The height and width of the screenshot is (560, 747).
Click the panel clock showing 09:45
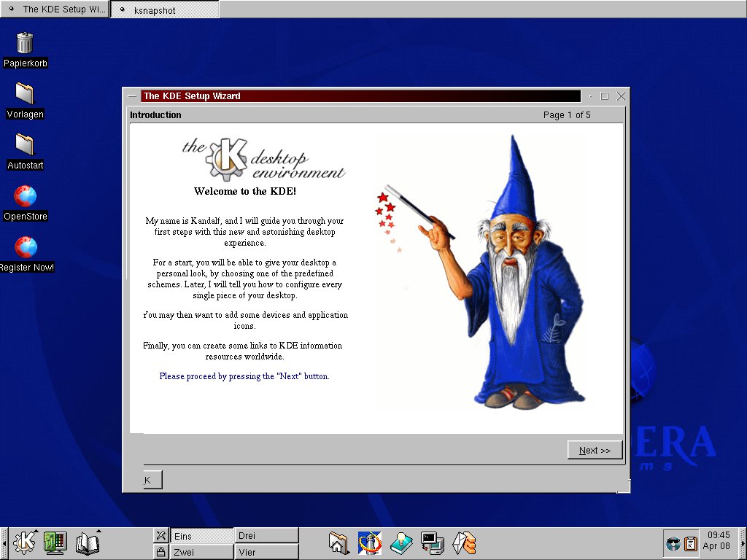tap(718, 540)
